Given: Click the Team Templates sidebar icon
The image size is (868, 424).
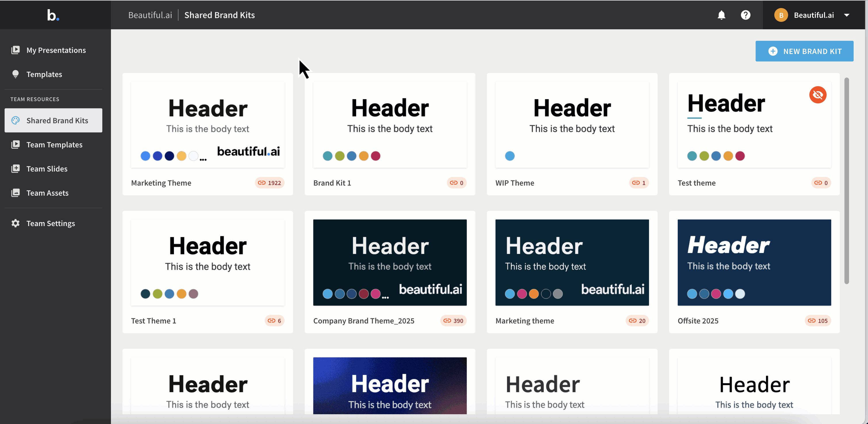Looking at the screenshot, I should point(16,144).
